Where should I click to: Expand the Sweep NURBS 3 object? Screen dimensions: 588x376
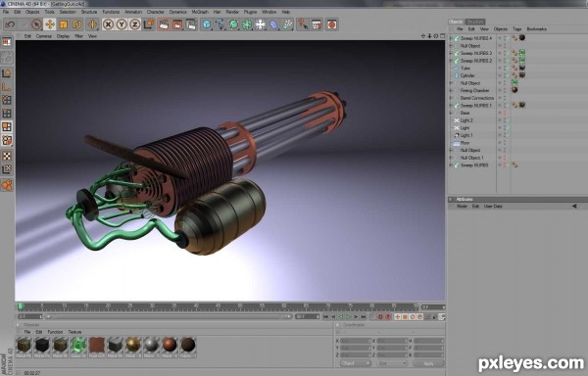[451, 53]
